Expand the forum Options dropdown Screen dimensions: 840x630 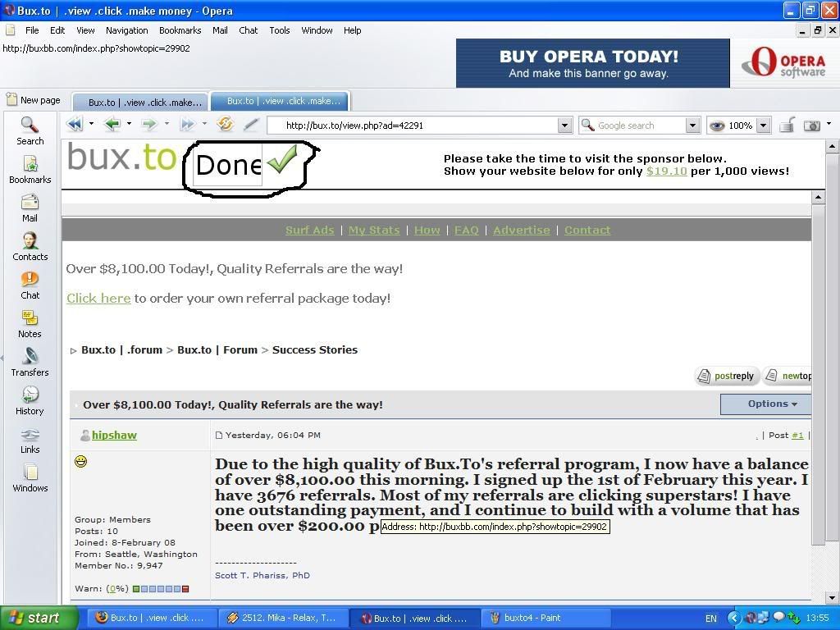(766, 404)
